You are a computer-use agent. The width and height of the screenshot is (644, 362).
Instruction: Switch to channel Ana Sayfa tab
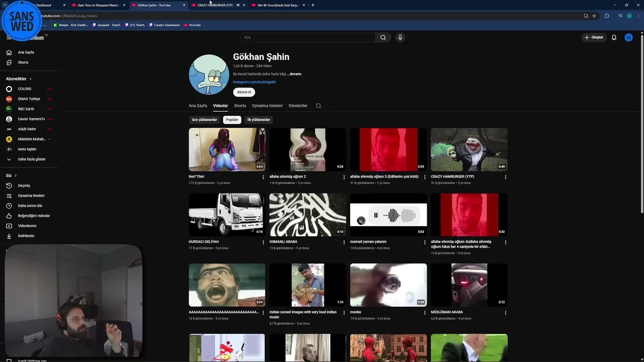(x=198, y=106)
